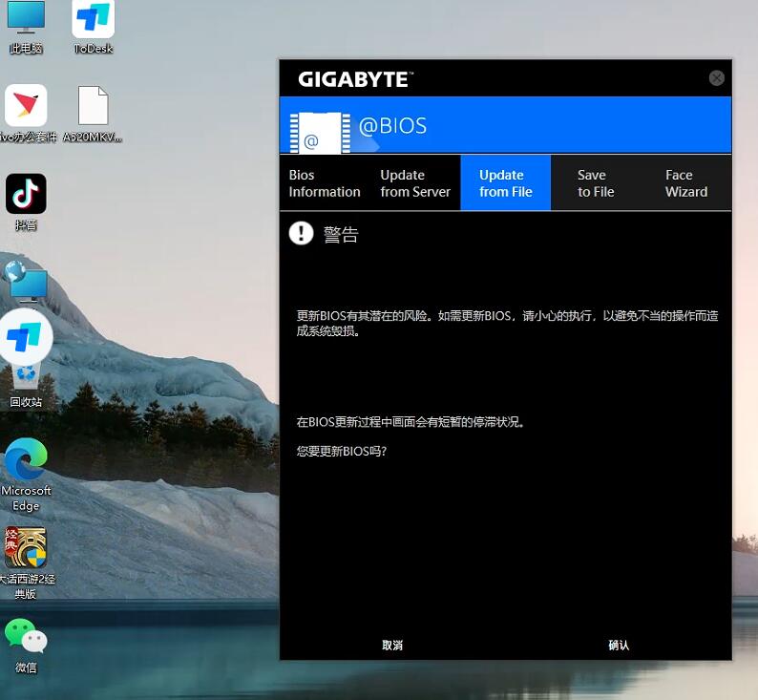Open the 抖音 TikTok desktop icon

click(x=26, y=195)
